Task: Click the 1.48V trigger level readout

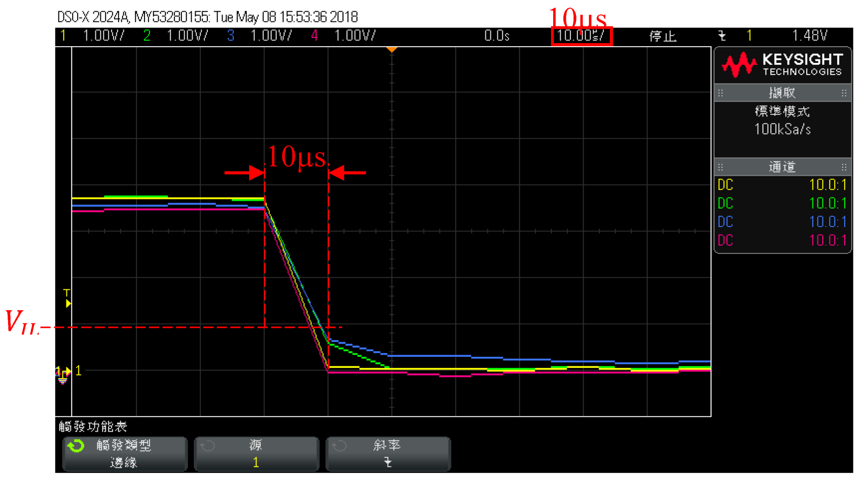Action: (809, 36)
